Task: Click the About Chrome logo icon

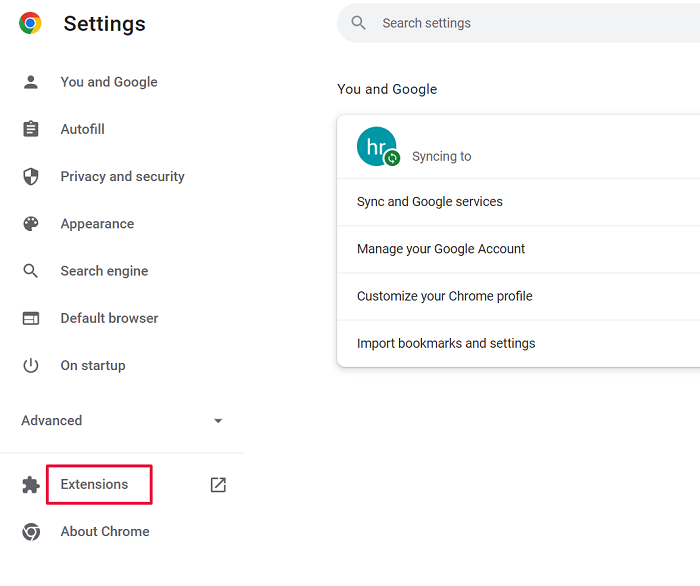Action: point(31,532)
